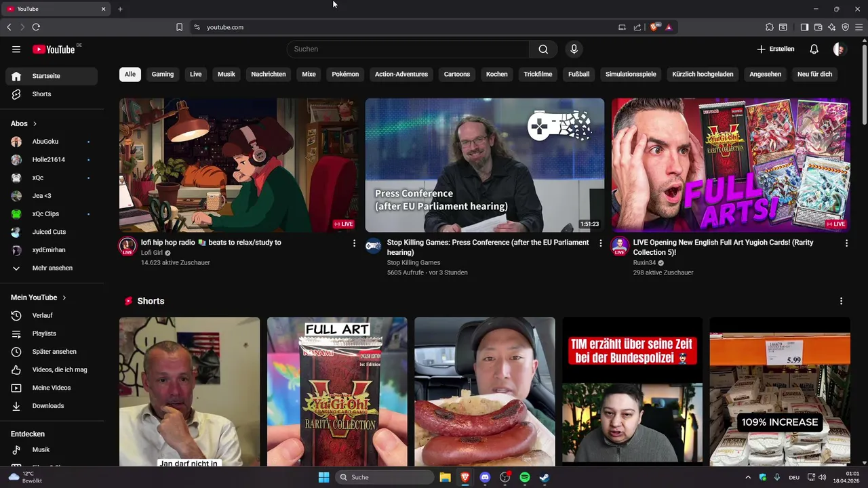Click the browser bookmark icon

[179, 27]
